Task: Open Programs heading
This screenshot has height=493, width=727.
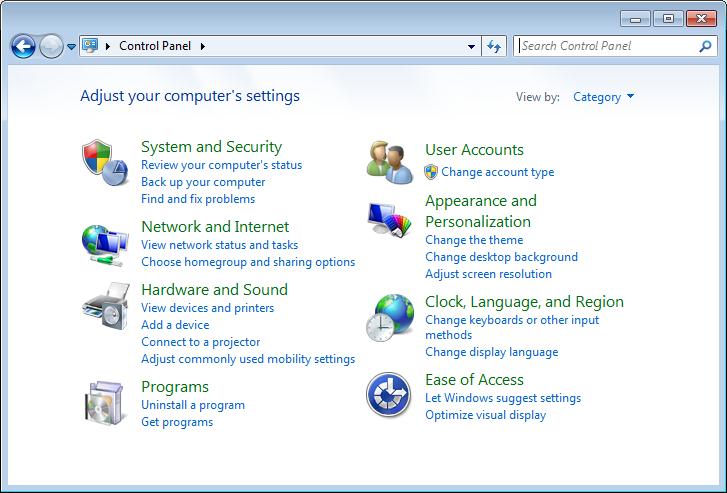Action: point(175,387)
